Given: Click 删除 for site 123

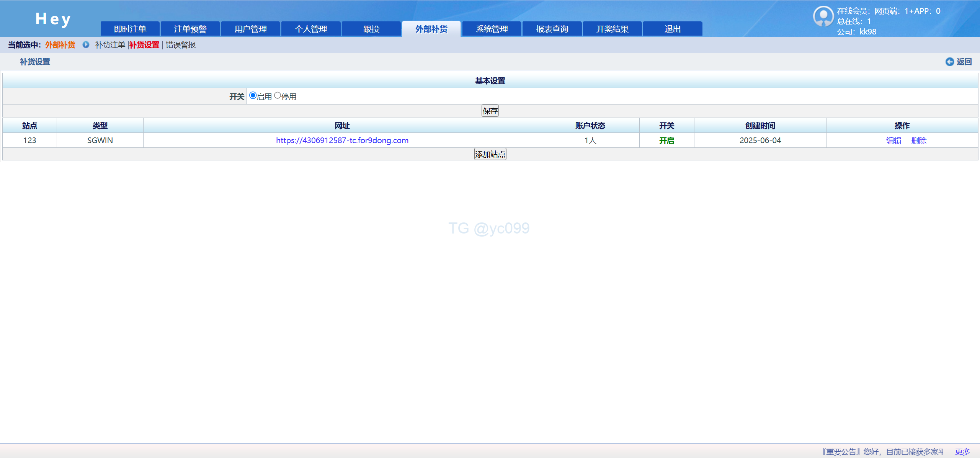Looking at the screenshot, I should point(919,140).
